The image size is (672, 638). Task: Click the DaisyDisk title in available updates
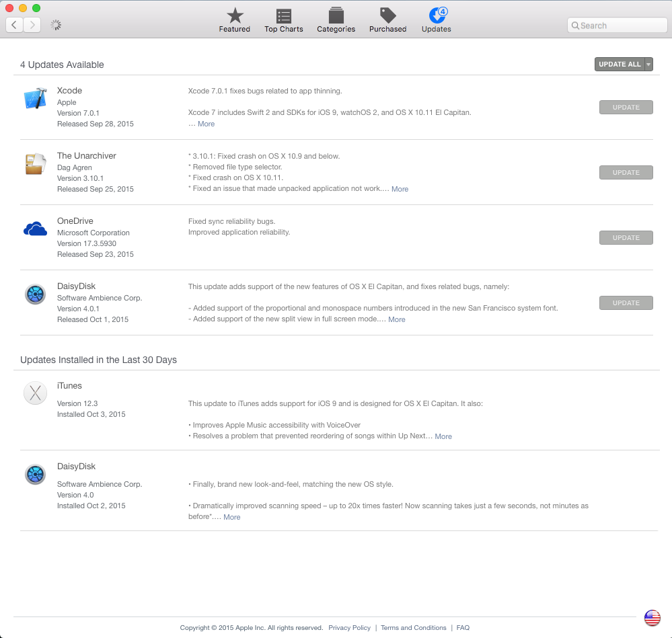coord(76,286)
